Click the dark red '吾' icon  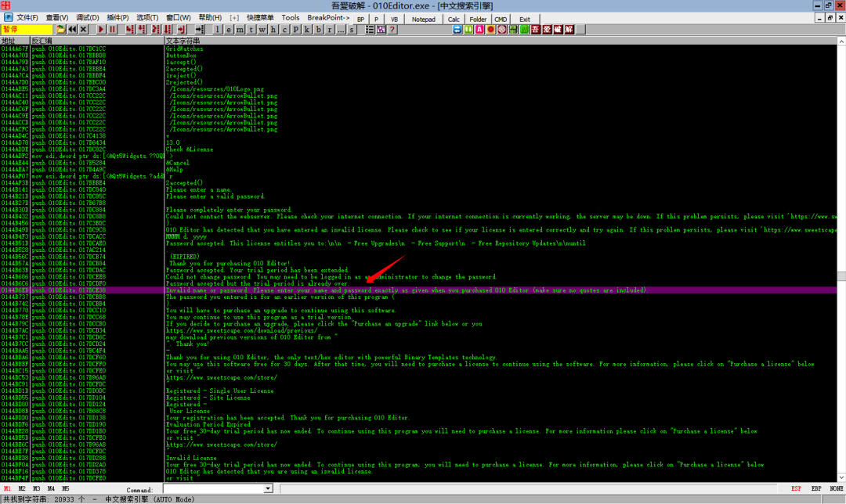pos(535,29)
